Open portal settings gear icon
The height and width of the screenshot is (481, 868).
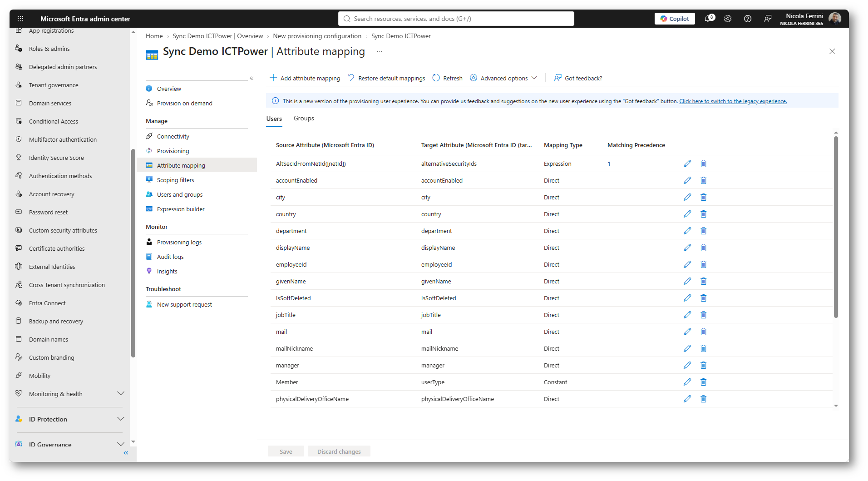[728, 19]
